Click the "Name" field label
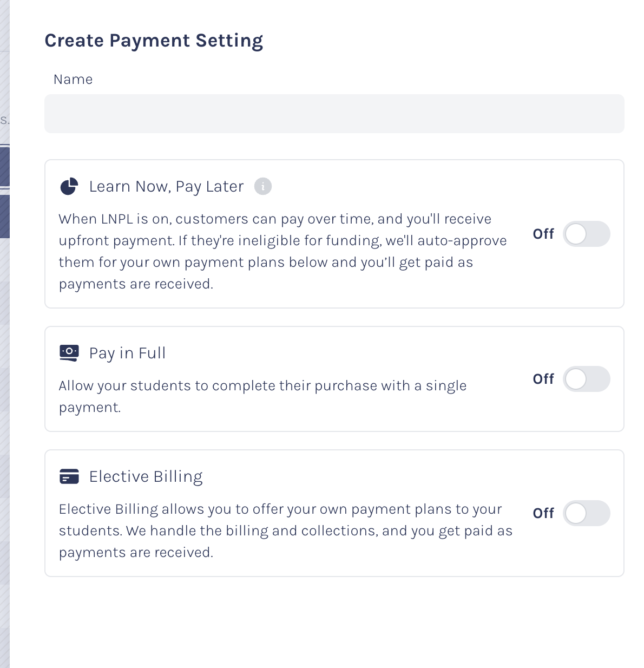 tap(73, 80)
